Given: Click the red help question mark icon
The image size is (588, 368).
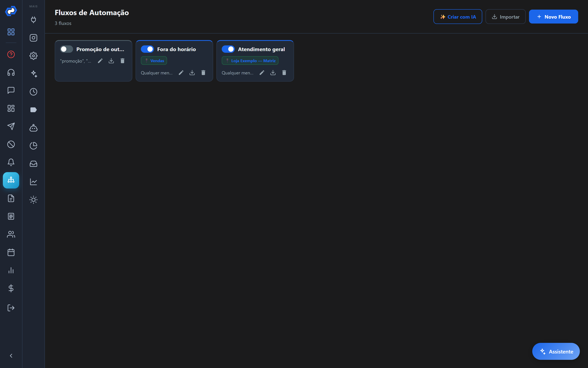Looking at the screenshot, I should tap(11, 54).
